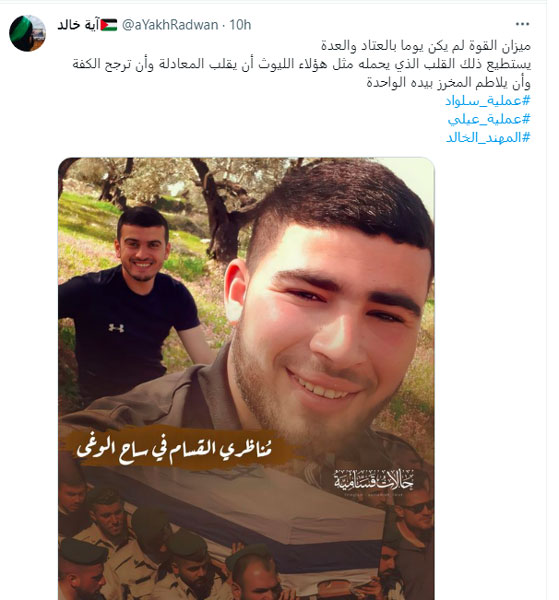
Task: Open the hashtag #عملية_سلواد
Action: [x=487, y=101]
